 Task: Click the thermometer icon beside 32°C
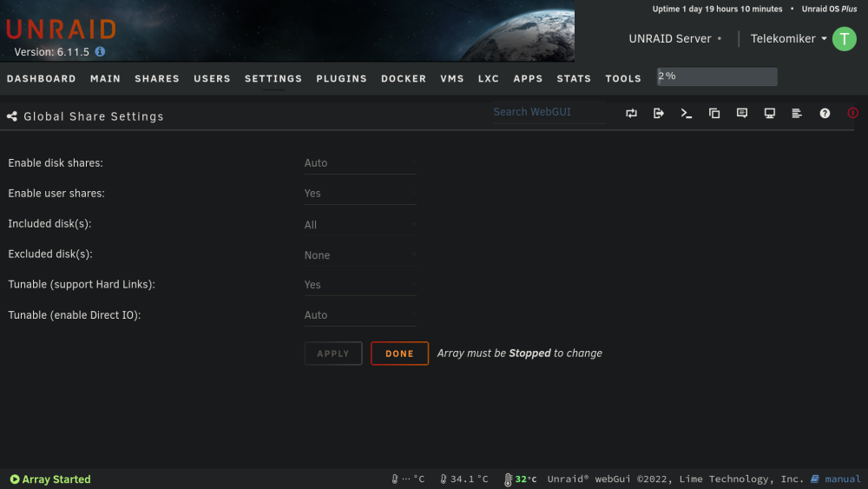click(x=508, y=479)
